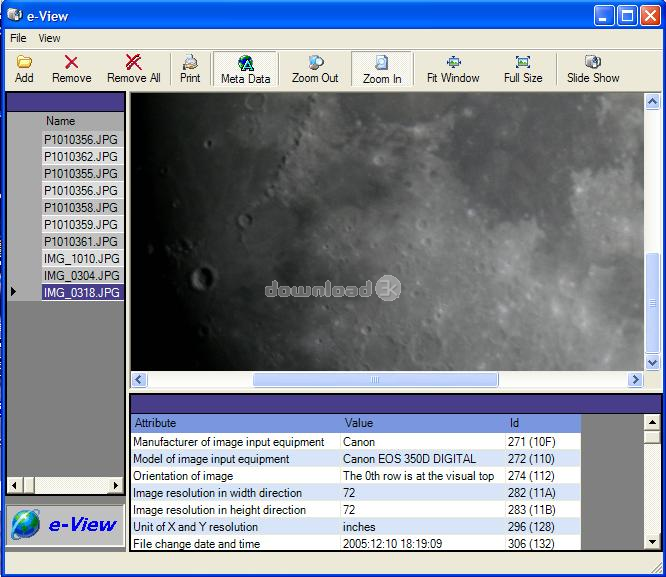Screen dimensions: 666x577
Task: Click file list scroll right arrow
Action: click(x=116, y=485)
